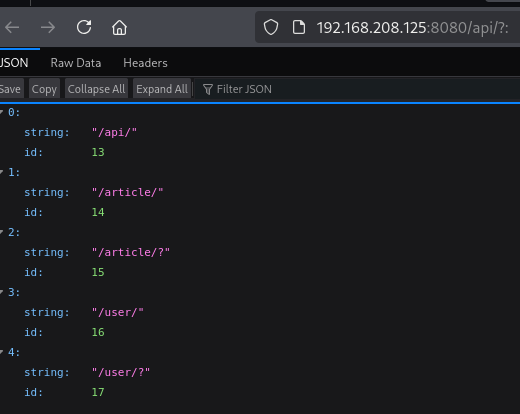
Task: Click the page info document icon
Action: (x=299, y=27)
